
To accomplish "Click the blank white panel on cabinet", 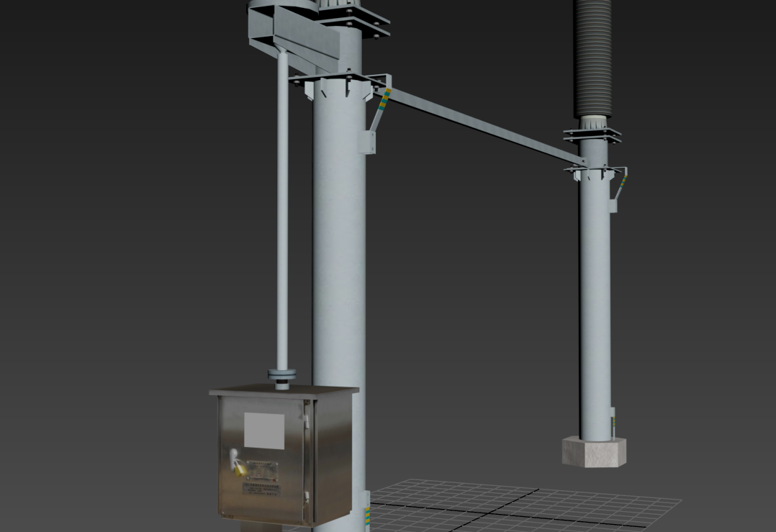I will pyautogui.click(x=263, y=430).
